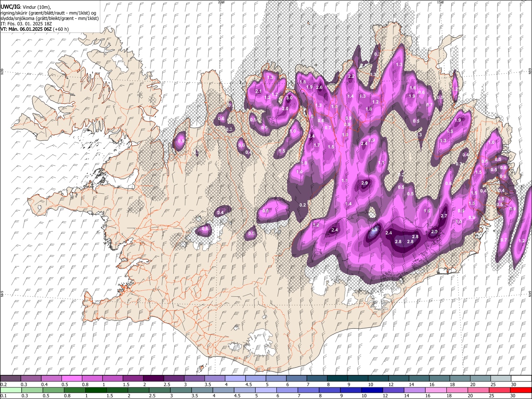
Task: Click the 'UWC/IG' title text
Action: pyautogui.click(x=10, y=7)
